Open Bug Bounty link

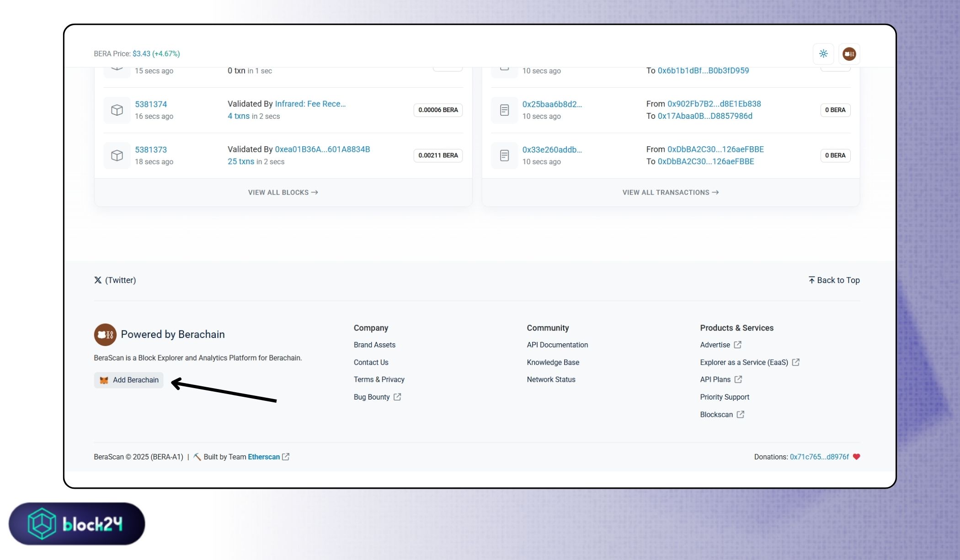372,397
